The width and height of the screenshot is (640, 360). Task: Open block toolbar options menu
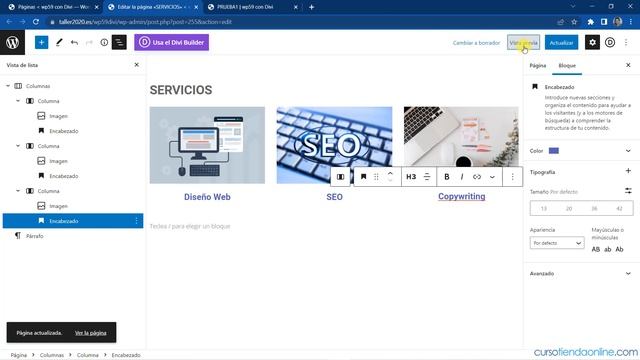[x=513, y=177]
